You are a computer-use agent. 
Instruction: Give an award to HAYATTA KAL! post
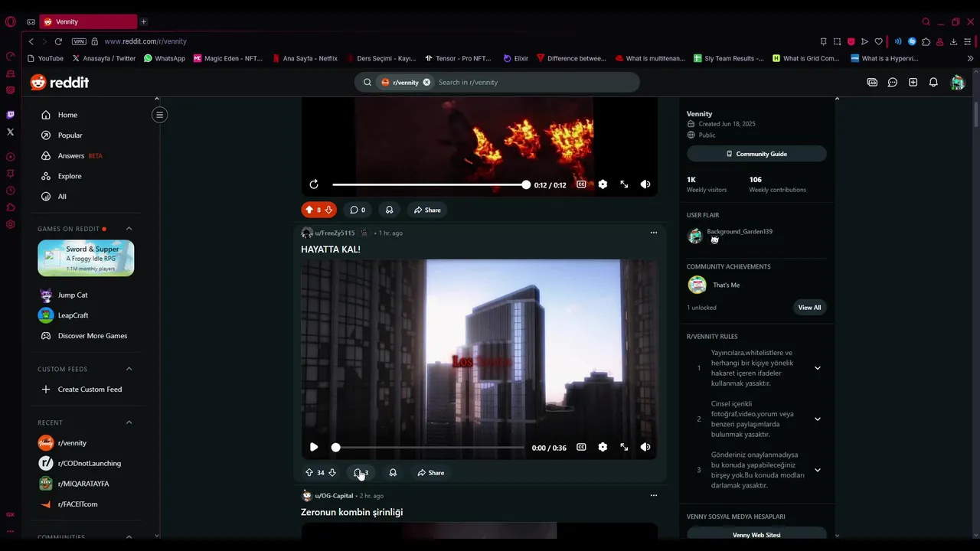coord(393,473)
